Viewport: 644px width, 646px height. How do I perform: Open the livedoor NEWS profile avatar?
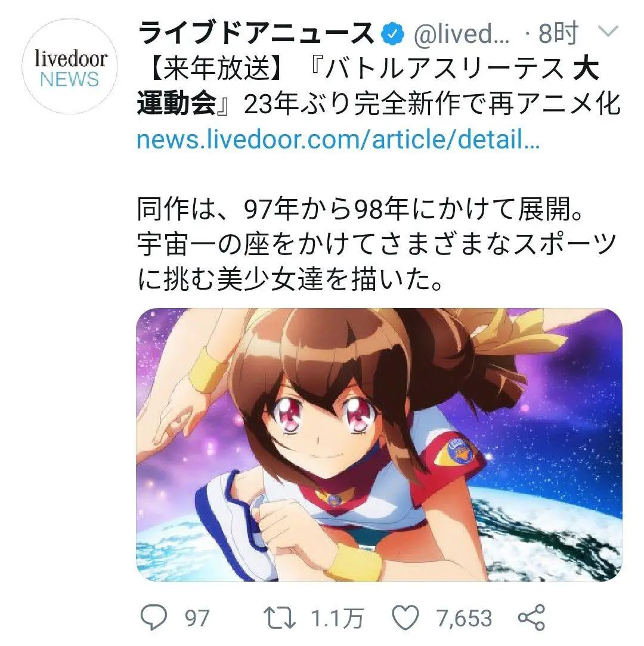pos(70,66)
